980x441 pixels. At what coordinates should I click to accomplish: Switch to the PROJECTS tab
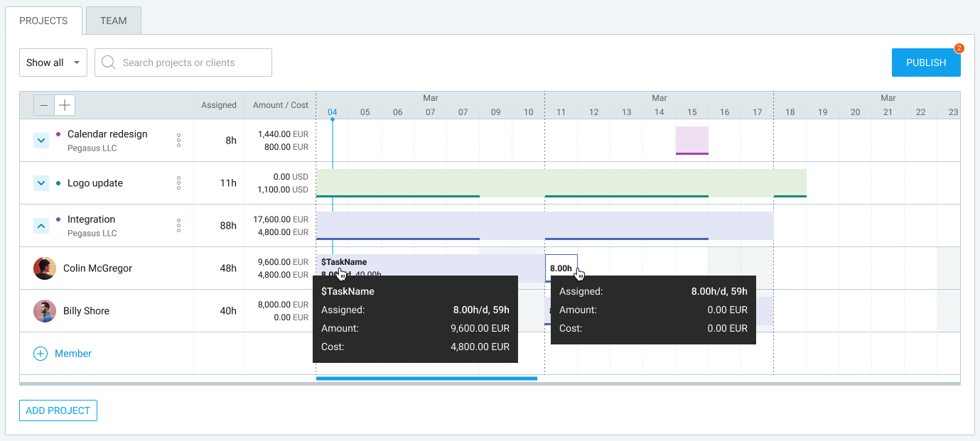[43, 21]
